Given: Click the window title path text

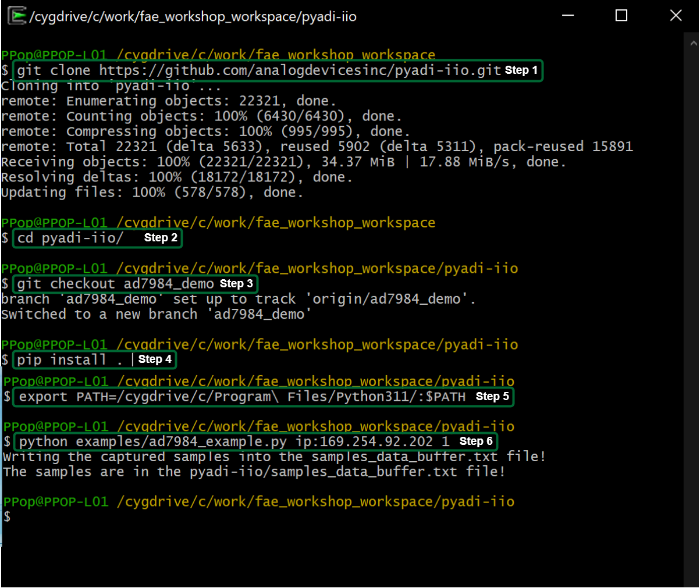Looking at the screenshot, I should coord(193,16).
